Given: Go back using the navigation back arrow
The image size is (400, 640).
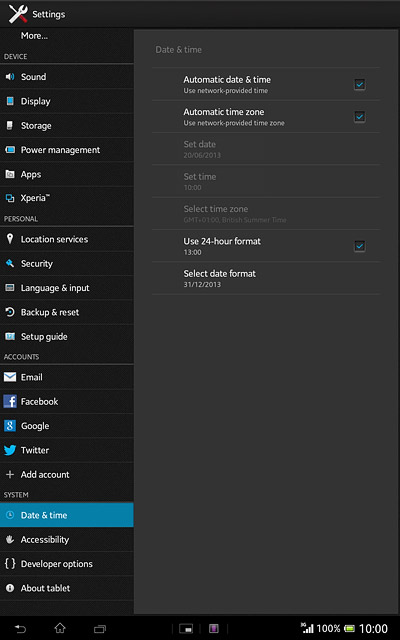Looking at the screenshot, I should (x=20, y=629).
